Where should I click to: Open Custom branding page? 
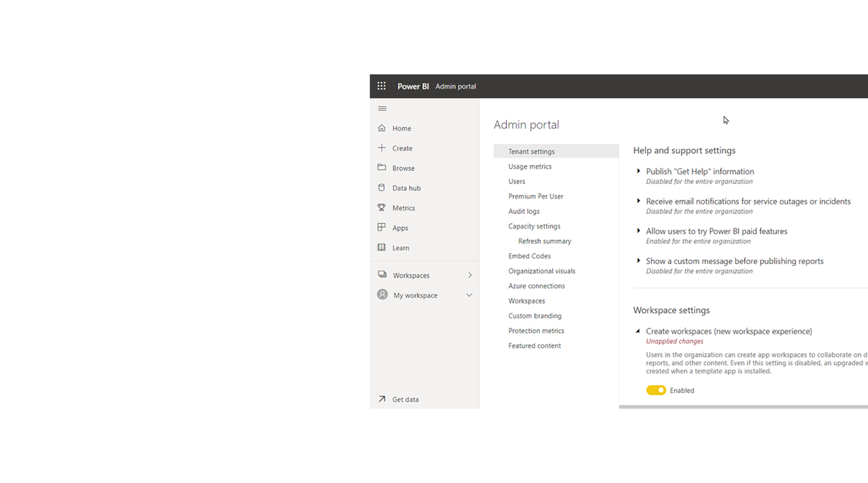point(535,316)
